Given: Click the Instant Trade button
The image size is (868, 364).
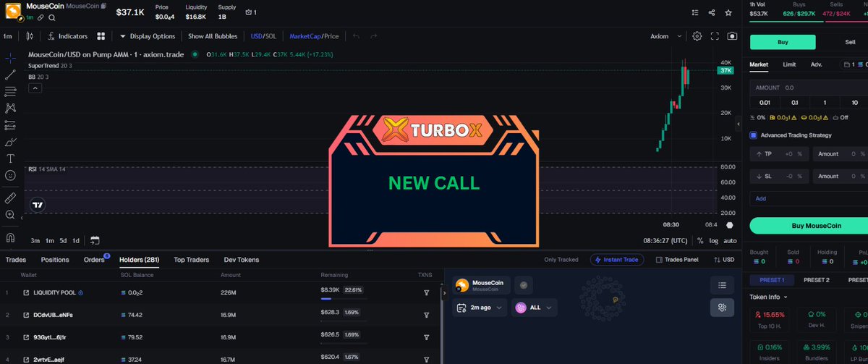Looking at the screenshot, I should (617, 260).
